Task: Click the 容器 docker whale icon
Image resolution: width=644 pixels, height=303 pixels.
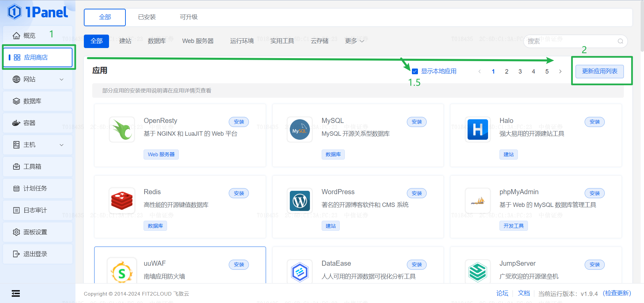Action: click(16, 123)
